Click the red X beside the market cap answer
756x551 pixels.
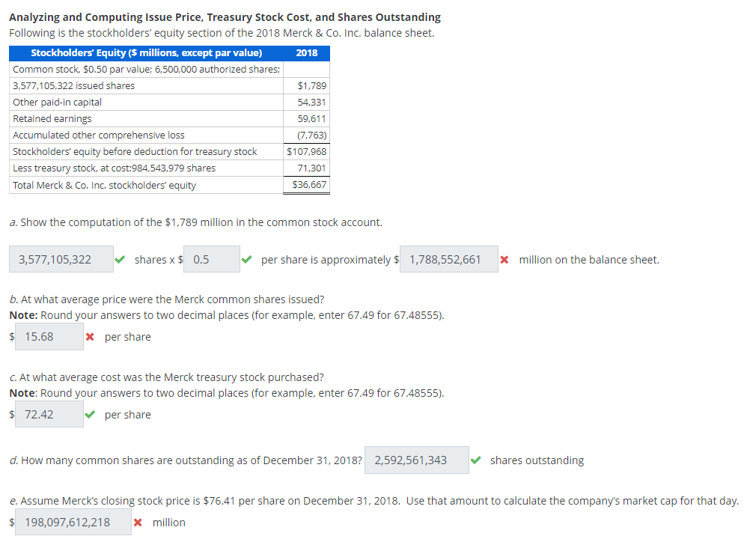[138, 522]
